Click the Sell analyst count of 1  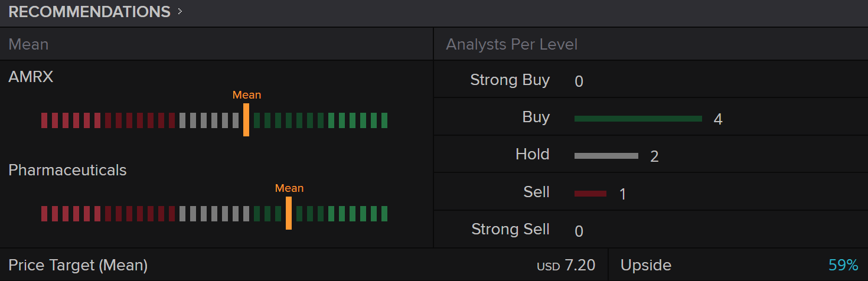pyautogui.click(x=622, y=194)
